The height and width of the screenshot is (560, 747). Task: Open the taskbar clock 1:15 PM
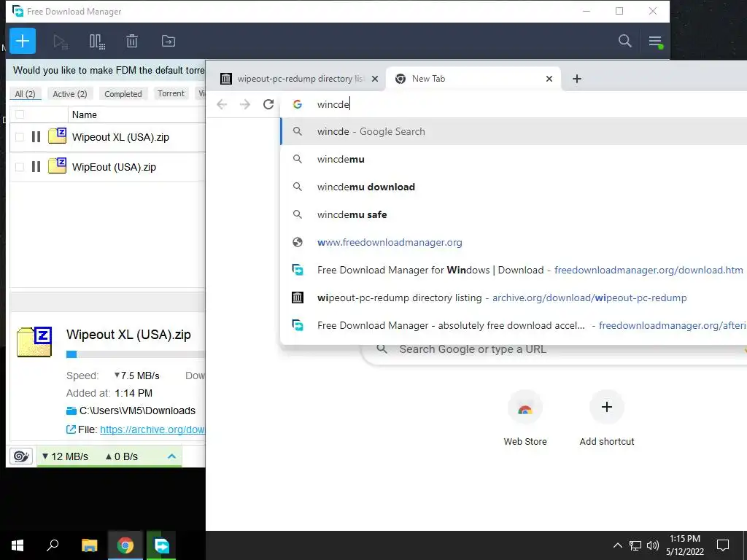pos(684,545)
